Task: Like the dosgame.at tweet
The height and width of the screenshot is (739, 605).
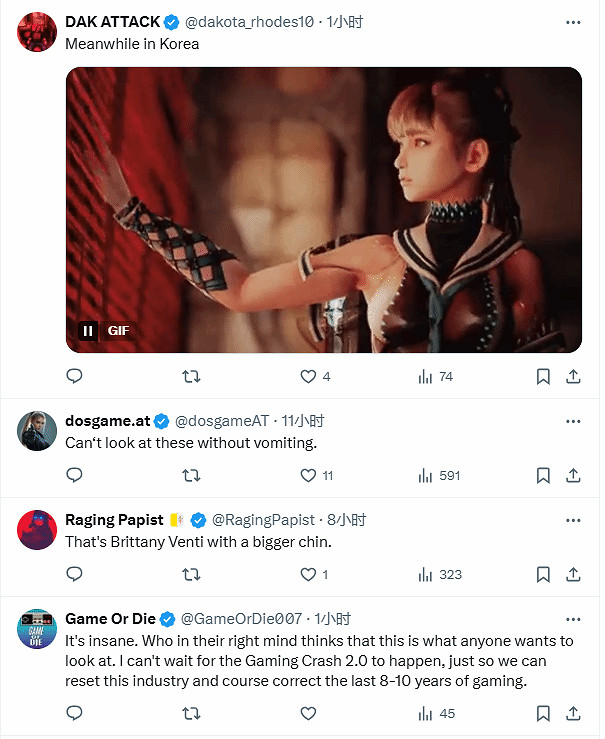Action: 309,475
